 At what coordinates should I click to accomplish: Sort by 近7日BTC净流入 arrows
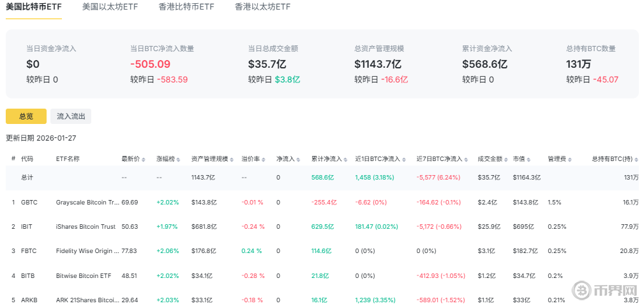click(465, 159)
